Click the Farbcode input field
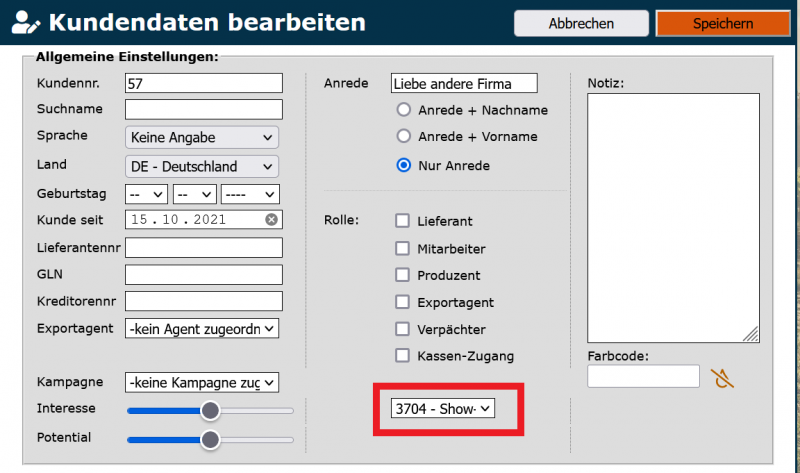This screenshot has width=800, height=473. pyautogui.click(x=643, y=376)
